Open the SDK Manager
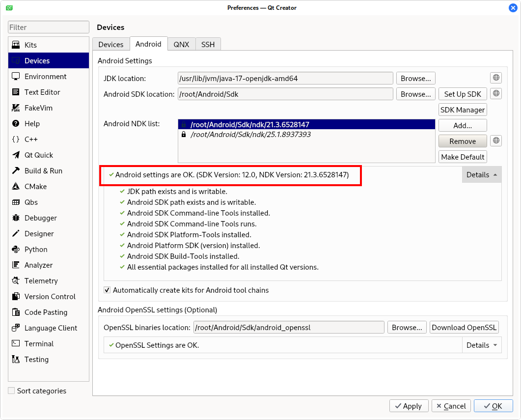Viewport: 521px width, 420px height. coord(463,110)
